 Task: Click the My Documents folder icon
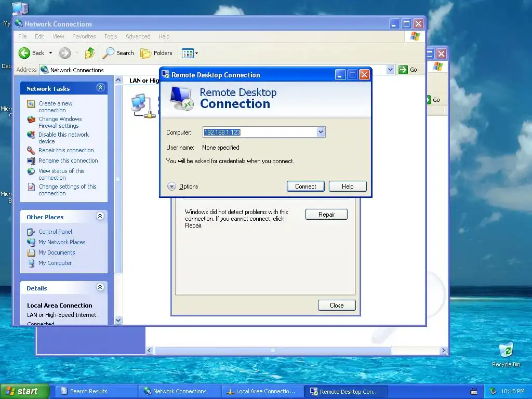coord(31,253)
